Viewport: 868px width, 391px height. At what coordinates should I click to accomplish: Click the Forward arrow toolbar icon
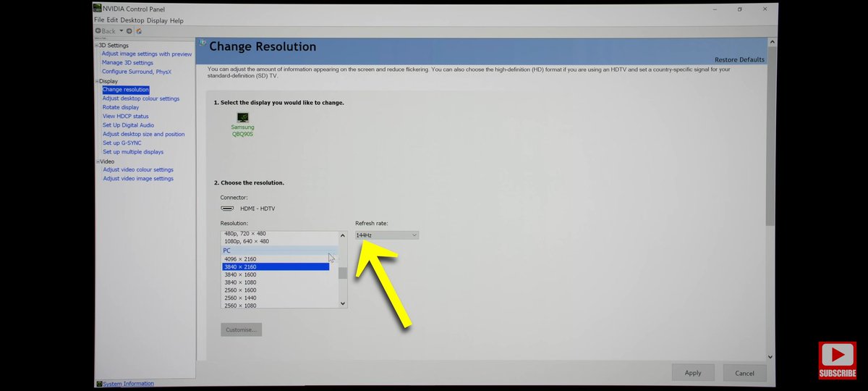pyautogui.click(x=129, y=31)
